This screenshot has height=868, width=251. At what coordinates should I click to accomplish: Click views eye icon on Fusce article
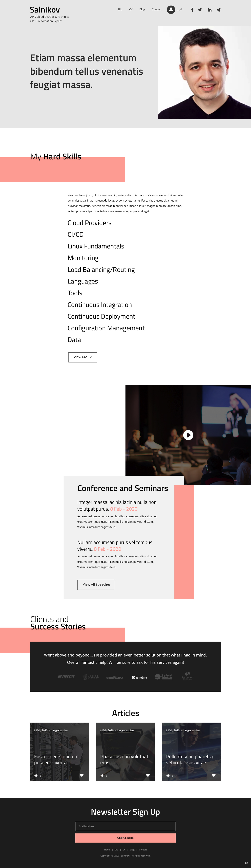point(36,776)
